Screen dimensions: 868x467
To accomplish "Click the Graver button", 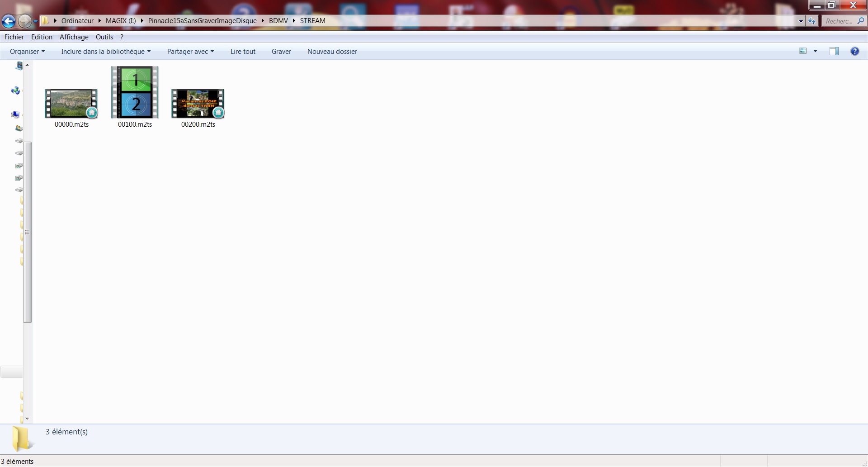I will (281, 52).
